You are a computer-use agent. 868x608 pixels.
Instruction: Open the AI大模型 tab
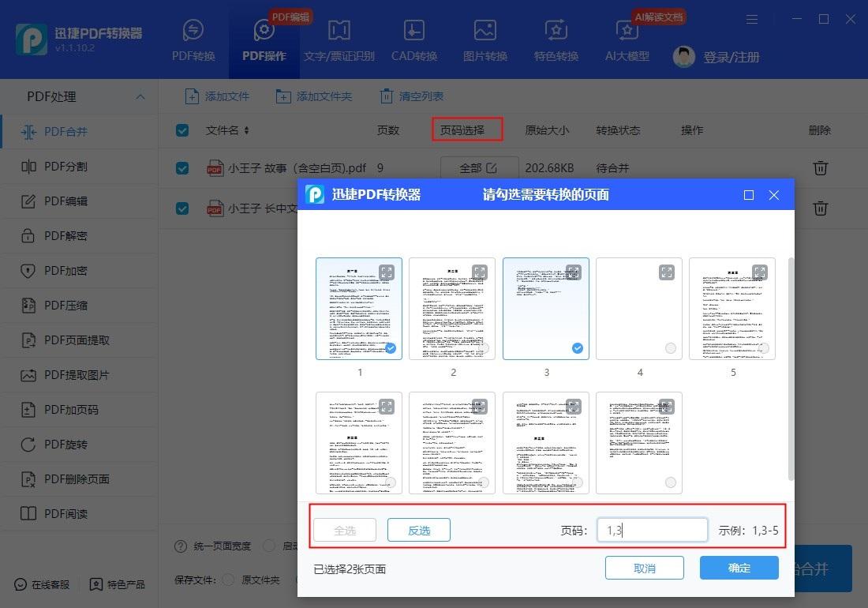tap(627, 39)
